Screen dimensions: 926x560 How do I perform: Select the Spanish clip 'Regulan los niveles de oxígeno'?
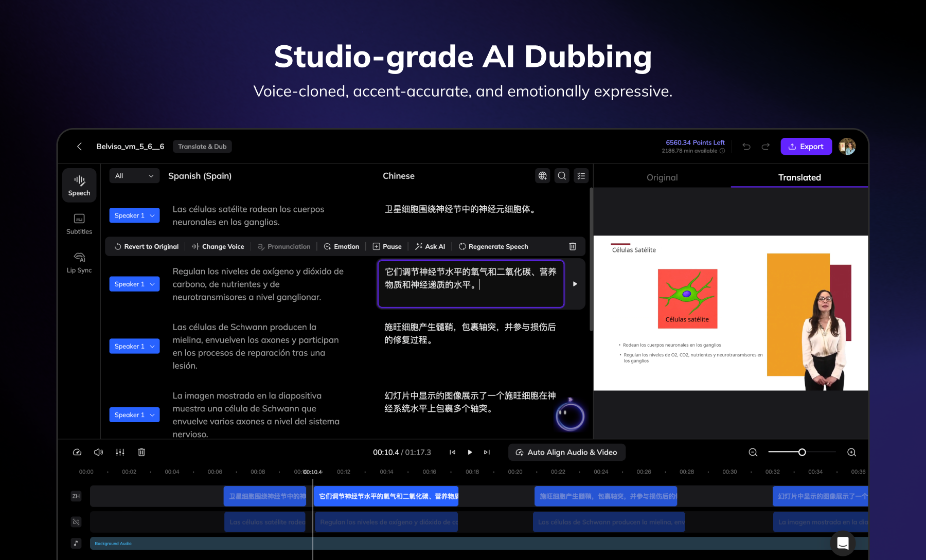pyautogui.click(x=386, y=522)
